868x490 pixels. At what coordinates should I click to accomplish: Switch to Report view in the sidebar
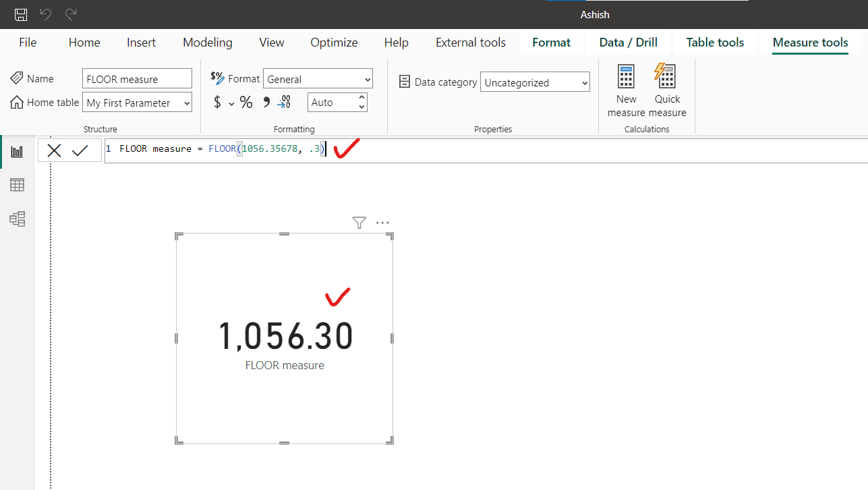[x=17, y=151]
